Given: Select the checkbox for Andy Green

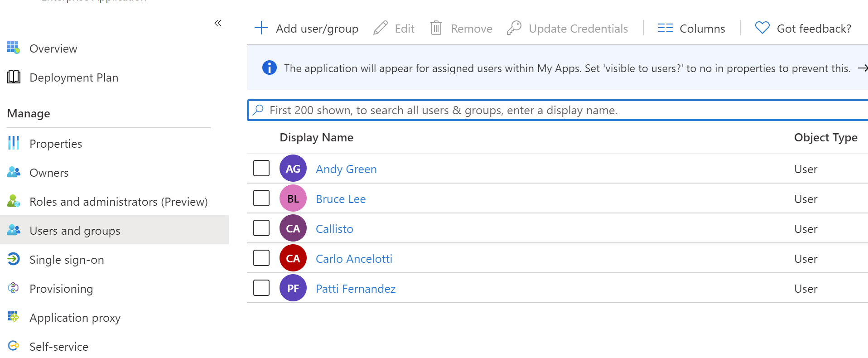Looking at the screenshot, I should [261, 168].
